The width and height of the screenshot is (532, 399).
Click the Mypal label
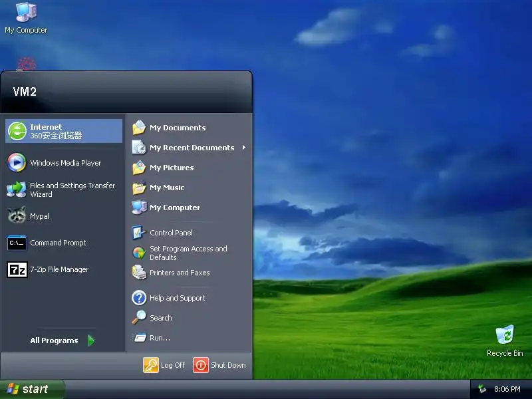click(x=39, y=216)
